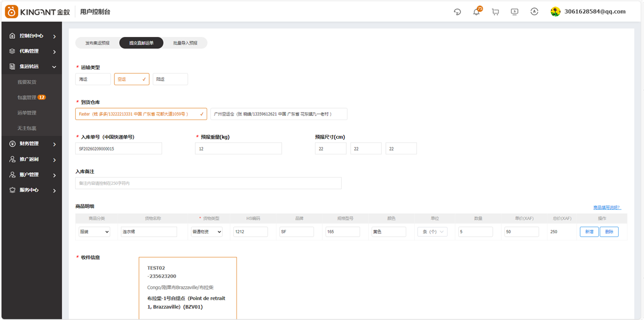This screenshot has width=644, height=320.
Task: Click the 入库备注 remark input field
Action: point(208,183)
